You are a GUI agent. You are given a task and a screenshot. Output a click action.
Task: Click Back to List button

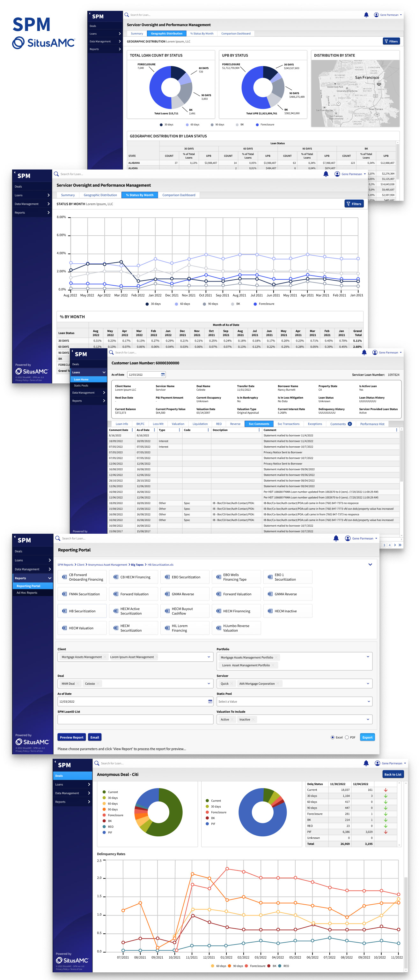click(393, 774)
